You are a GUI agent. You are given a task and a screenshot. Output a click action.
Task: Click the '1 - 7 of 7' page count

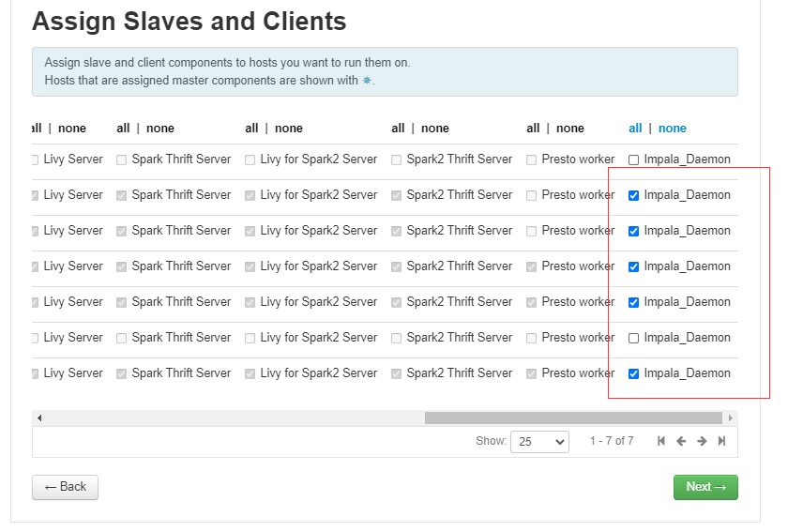point(612,441)
